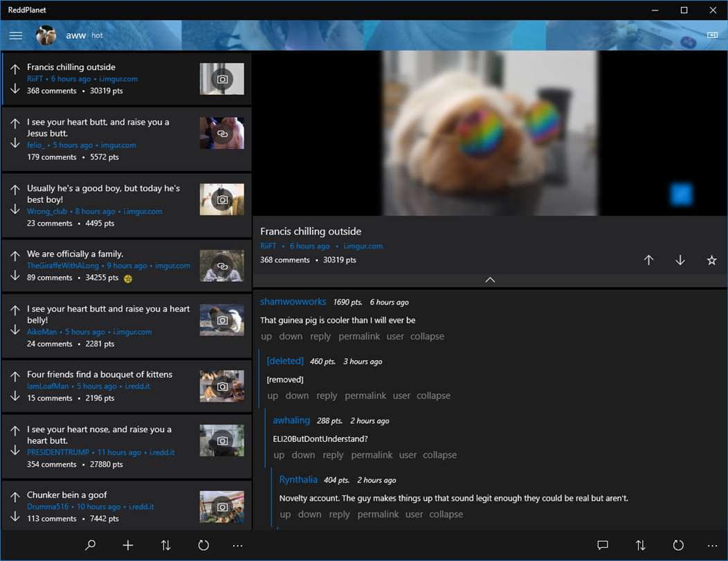This screenshot has height=561, width=728.
Task: Click the plus icon to submit new post
Action: [128, 545]
